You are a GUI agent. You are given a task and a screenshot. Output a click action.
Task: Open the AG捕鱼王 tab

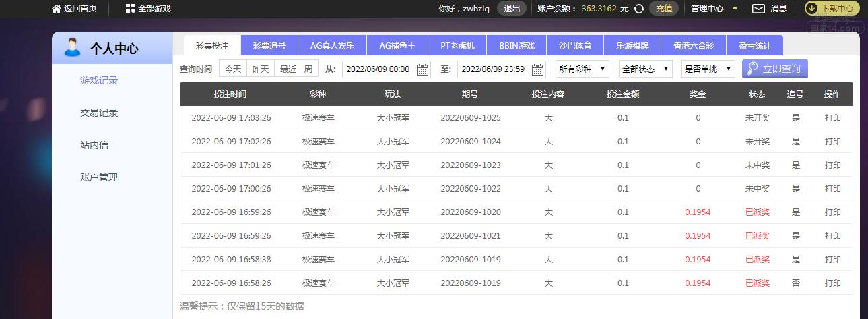pos(397,46)
